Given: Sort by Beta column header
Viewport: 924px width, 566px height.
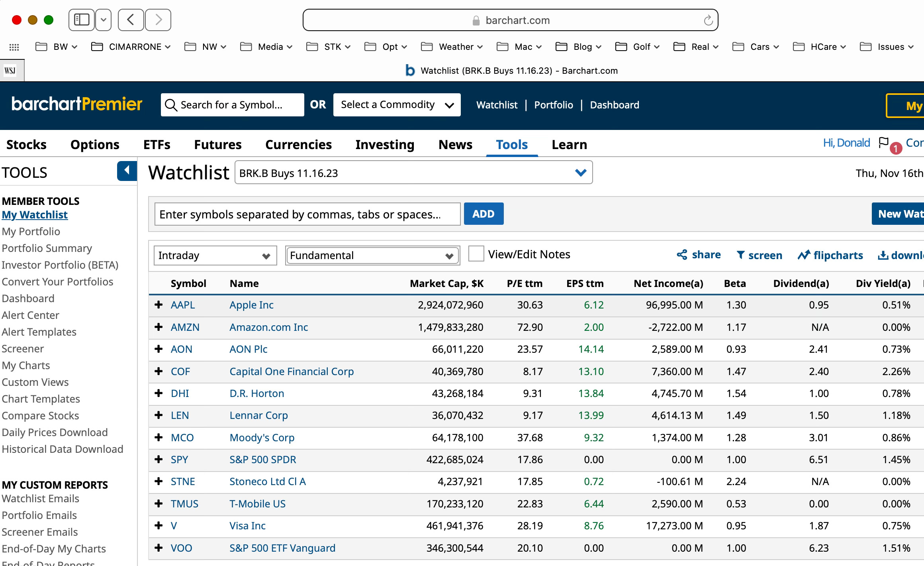Looking at the screenshot, I should [735, 283].
